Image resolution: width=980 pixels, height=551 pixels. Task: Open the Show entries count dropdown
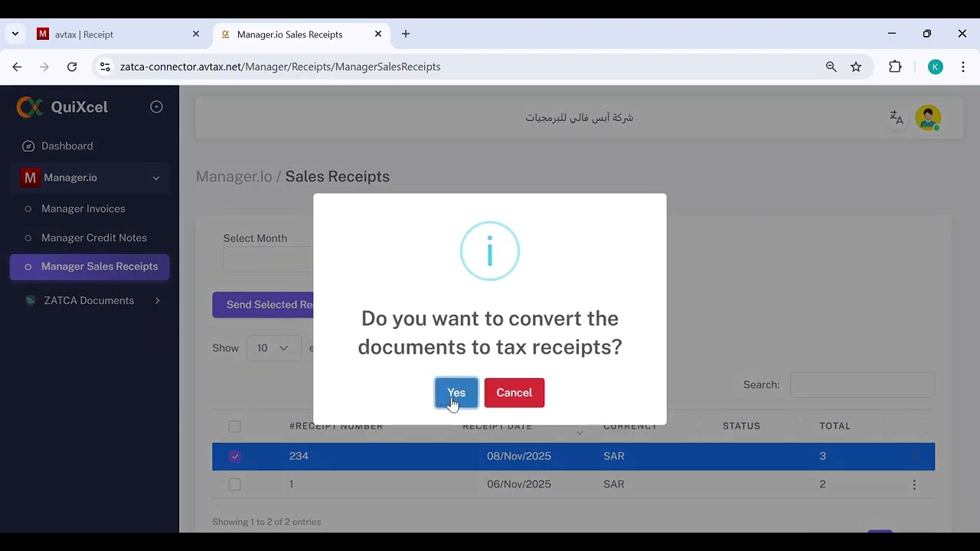[x=273, y=347]
